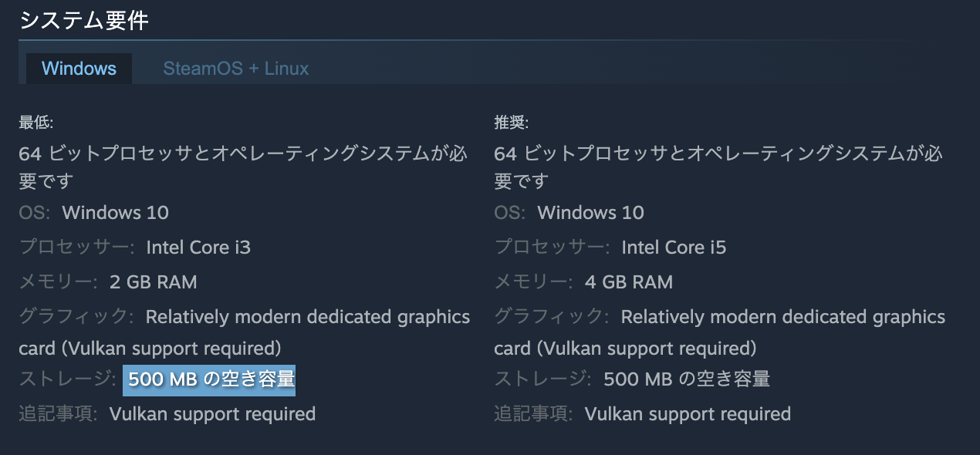Click the 最低 column label
This screenshot has height=455, width=980.
28,121
